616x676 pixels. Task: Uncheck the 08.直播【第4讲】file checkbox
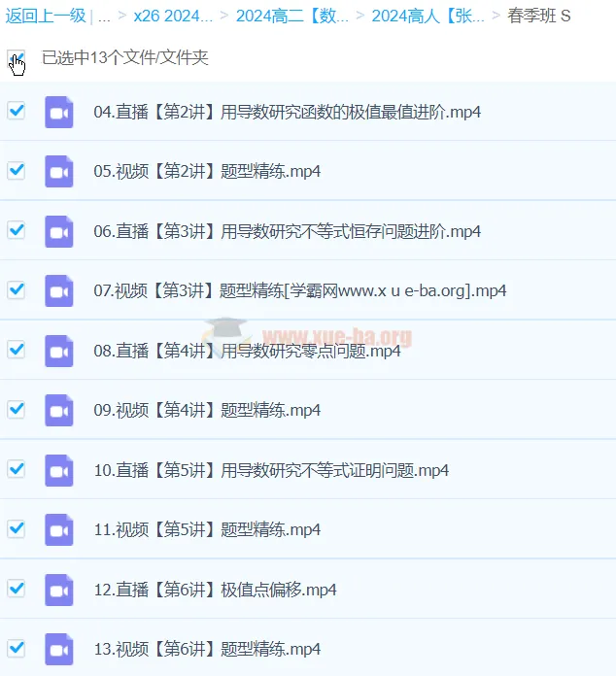click(x=16, y=350)
